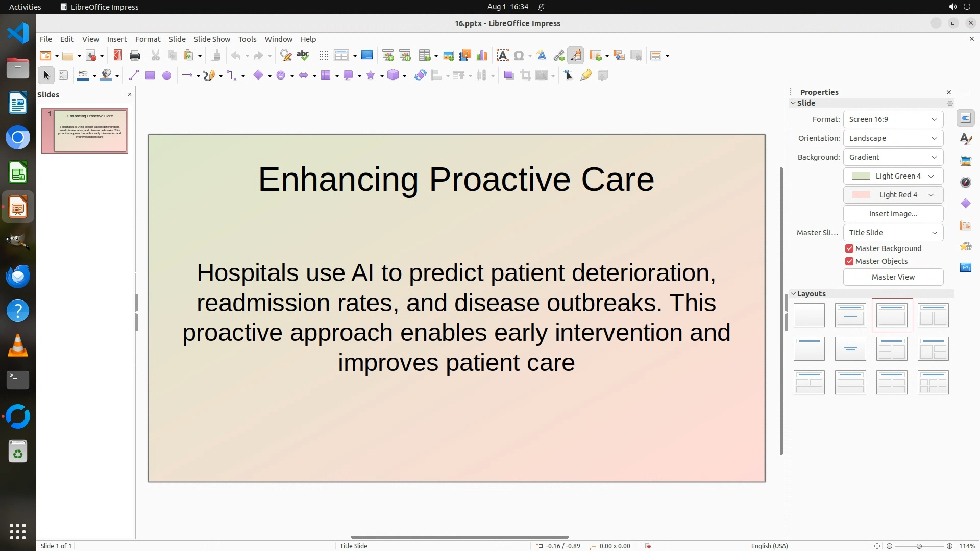The image size is (980, 551).
Task: Uncheck the Master Objects checkbox
Action: [x=849, y=261]
